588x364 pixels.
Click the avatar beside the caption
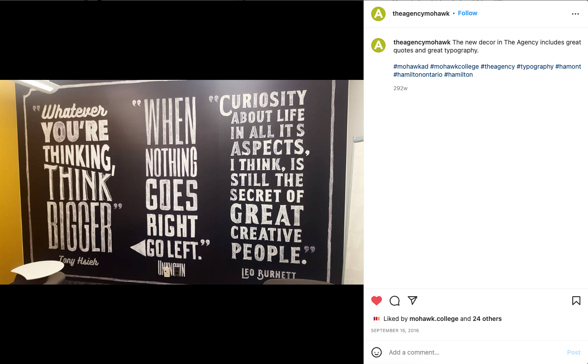click(378, 45)
